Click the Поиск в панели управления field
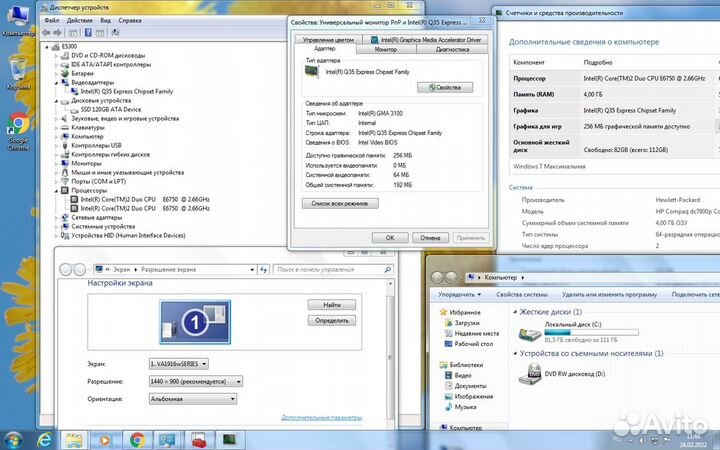Image resolution: width=720 pixels, height=450 pixels. click(x=333, y=270)
